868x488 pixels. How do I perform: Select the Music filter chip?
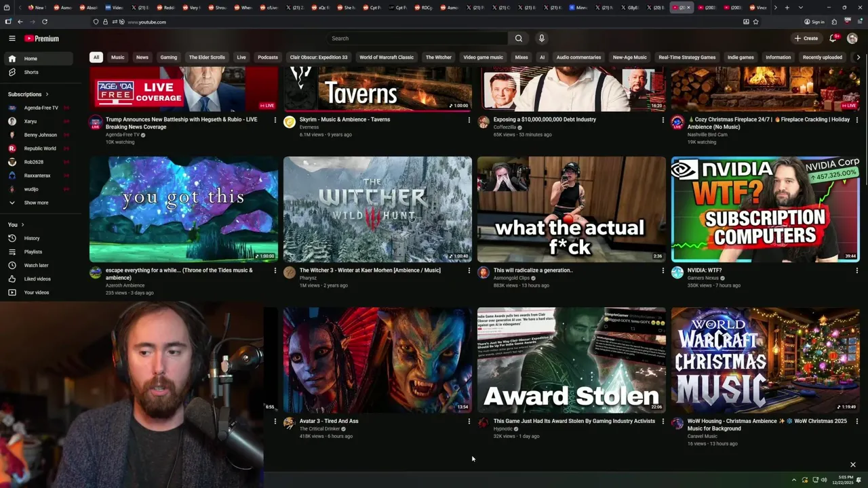pos(118,58)
